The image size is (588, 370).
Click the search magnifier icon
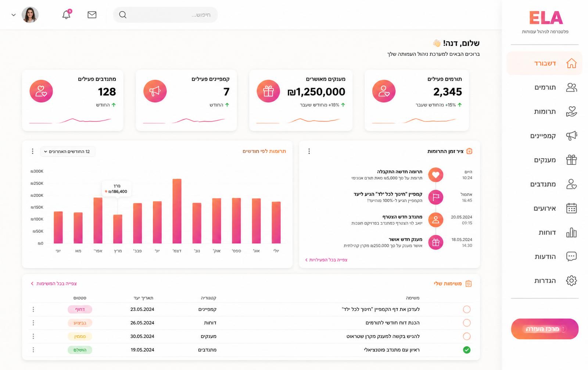(x=123, y=15)
